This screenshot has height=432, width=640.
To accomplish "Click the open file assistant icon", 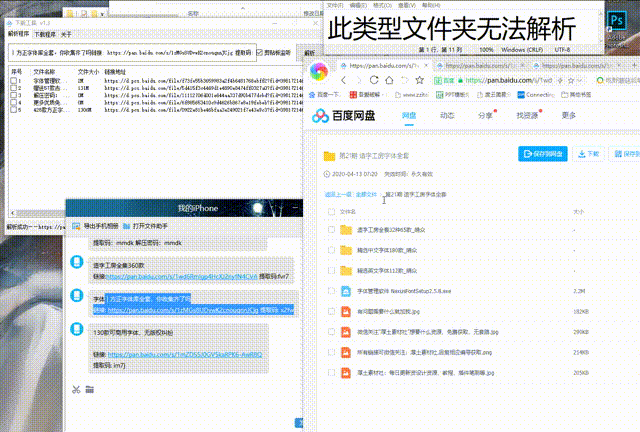I will pos(127,226).
